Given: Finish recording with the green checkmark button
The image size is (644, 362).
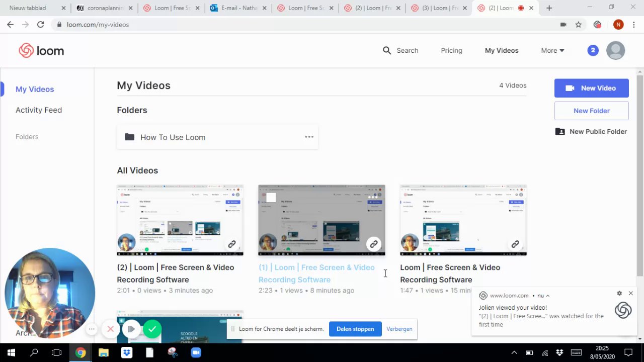Looking at the screenshot, I should pyautogui.click(x=152, y=329).
